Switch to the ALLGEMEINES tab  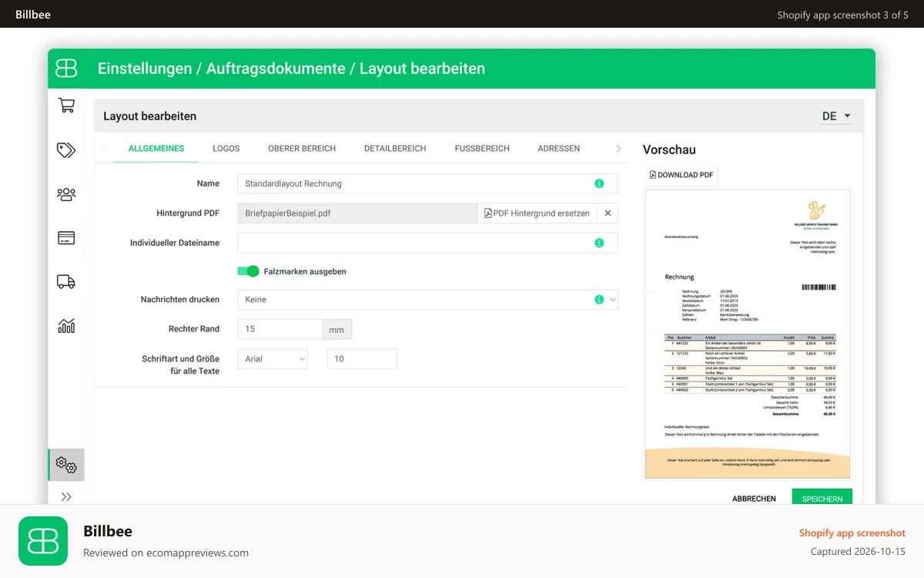coord(156,149)
